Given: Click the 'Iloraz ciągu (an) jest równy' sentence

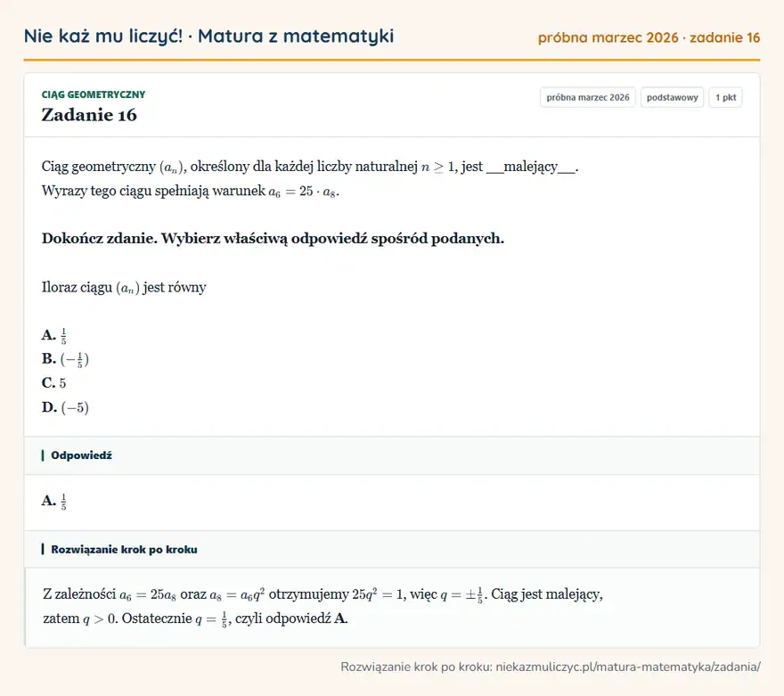Looking at the screenshot, I should click(124, 288).
